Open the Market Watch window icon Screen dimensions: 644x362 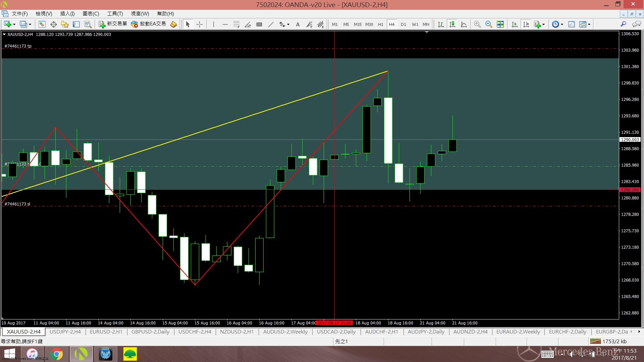point(42,24)
